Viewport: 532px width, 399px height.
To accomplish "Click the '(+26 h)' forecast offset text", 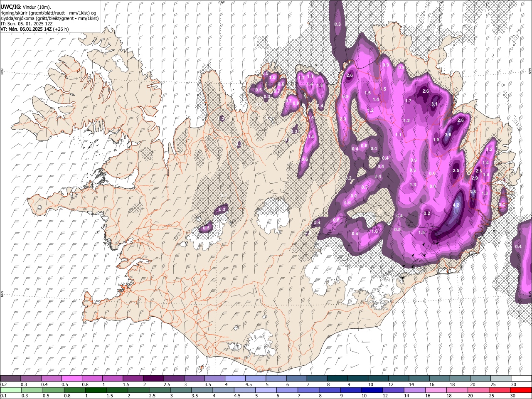I will pos(61,29).
